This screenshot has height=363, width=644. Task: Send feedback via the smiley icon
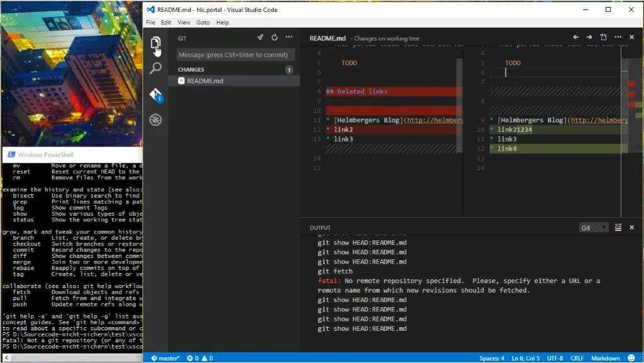click(x=631, y=358)
